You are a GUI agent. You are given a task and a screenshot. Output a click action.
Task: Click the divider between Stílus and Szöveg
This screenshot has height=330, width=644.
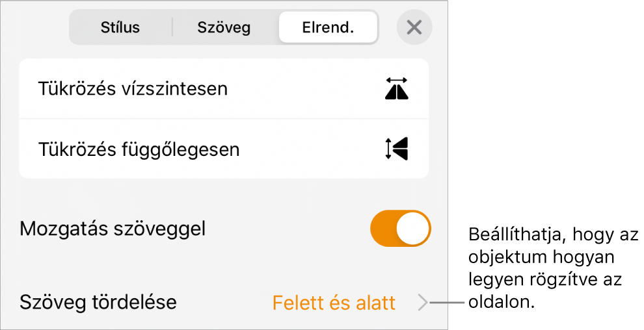[x=172, y=28]
